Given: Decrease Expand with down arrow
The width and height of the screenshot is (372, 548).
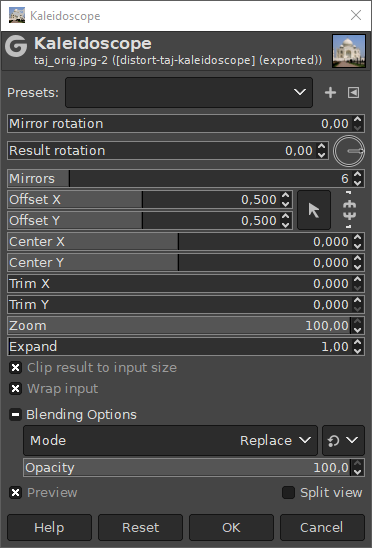Looking at the screenshot, I should pos(357,351).
